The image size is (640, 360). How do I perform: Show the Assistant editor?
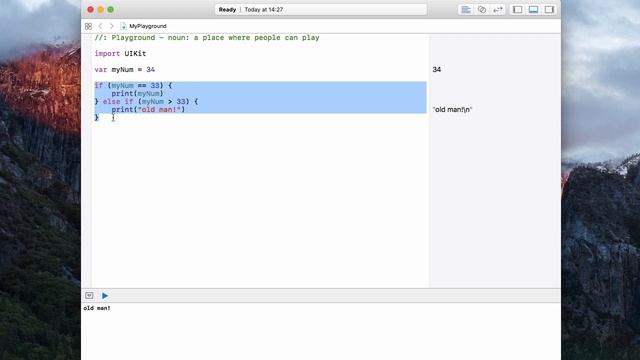[482, 9]
